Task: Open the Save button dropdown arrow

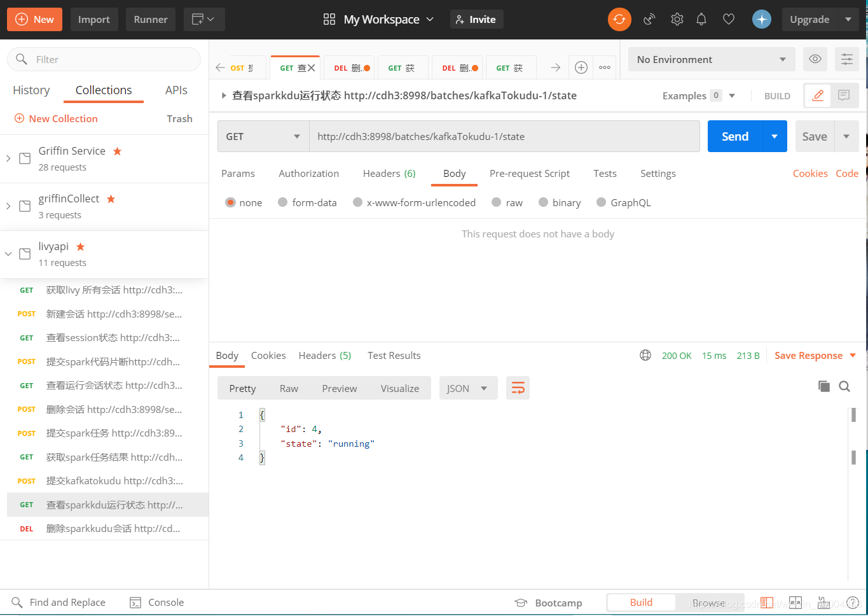Action: [x=846, y=136]
